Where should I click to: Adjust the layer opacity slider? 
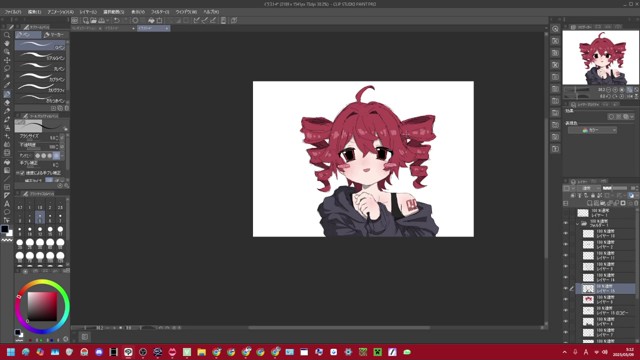[x=614, y=188]
